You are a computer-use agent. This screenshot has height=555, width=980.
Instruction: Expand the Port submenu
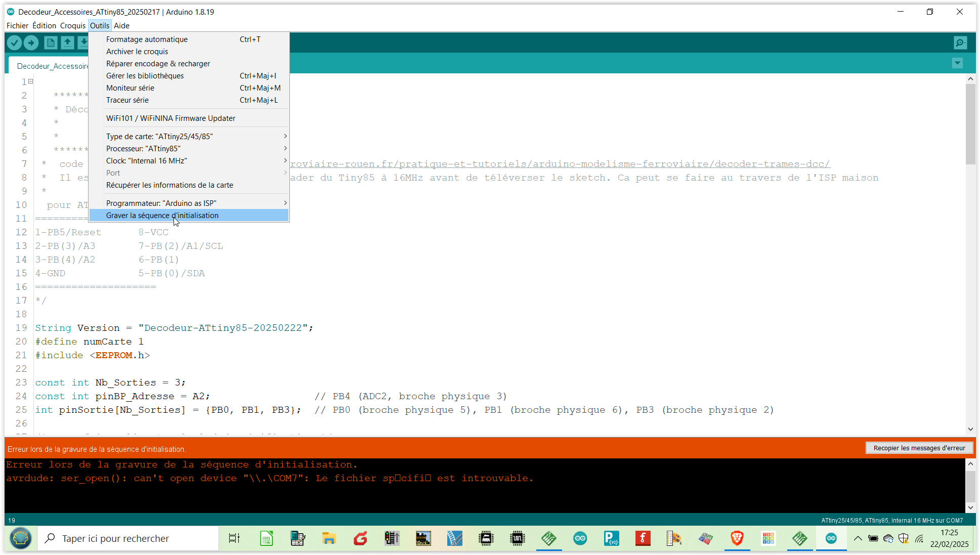(x=189, y=173)
